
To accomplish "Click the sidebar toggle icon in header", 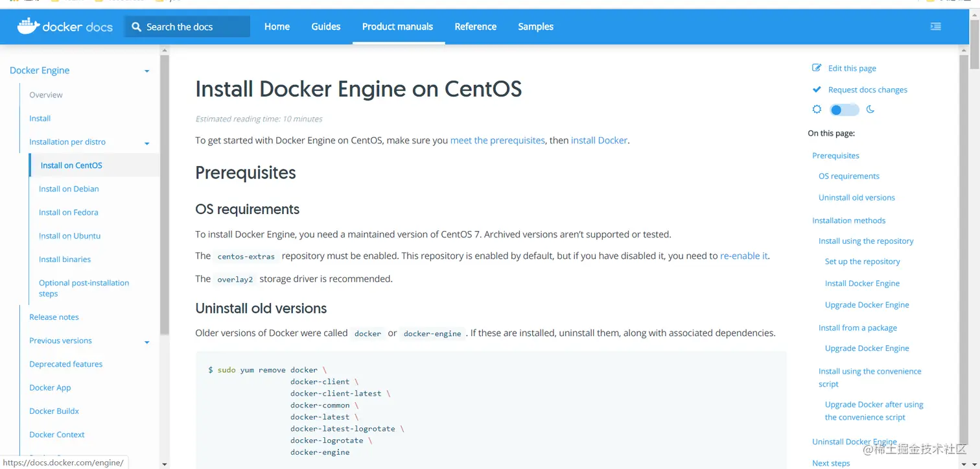I will (x=935, y=27).
